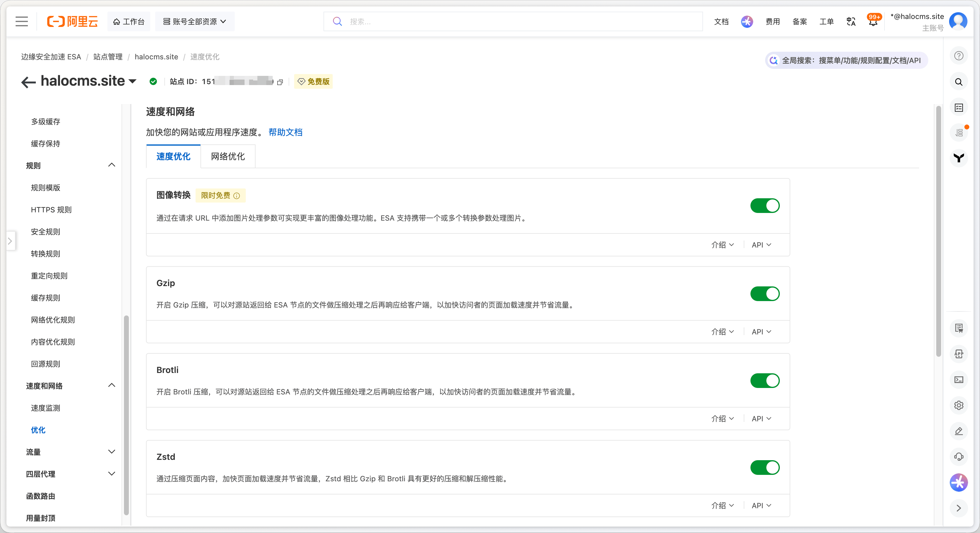Click the back arrow beside halocms.site
Screen dimensions: 980x533
[28, 82]
